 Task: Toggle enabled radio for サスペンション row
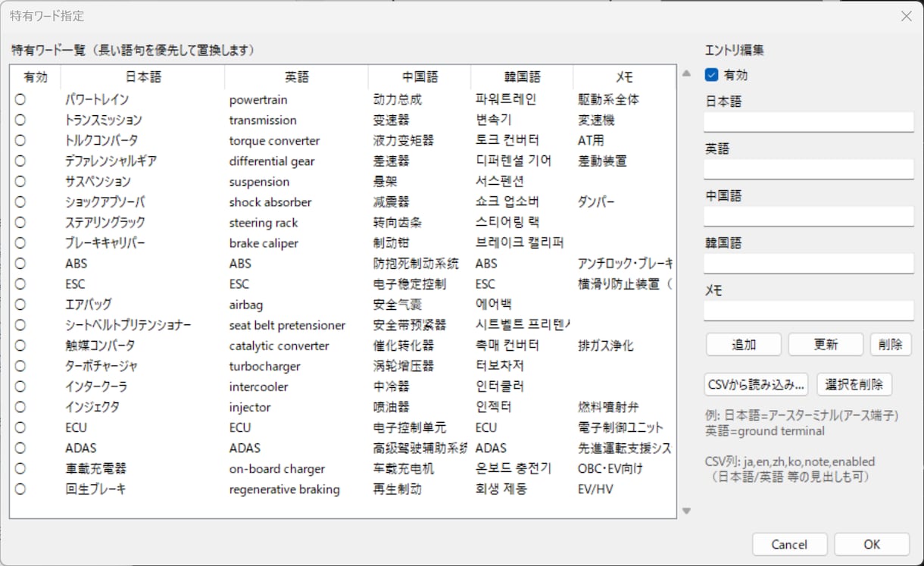coord(20,181)
